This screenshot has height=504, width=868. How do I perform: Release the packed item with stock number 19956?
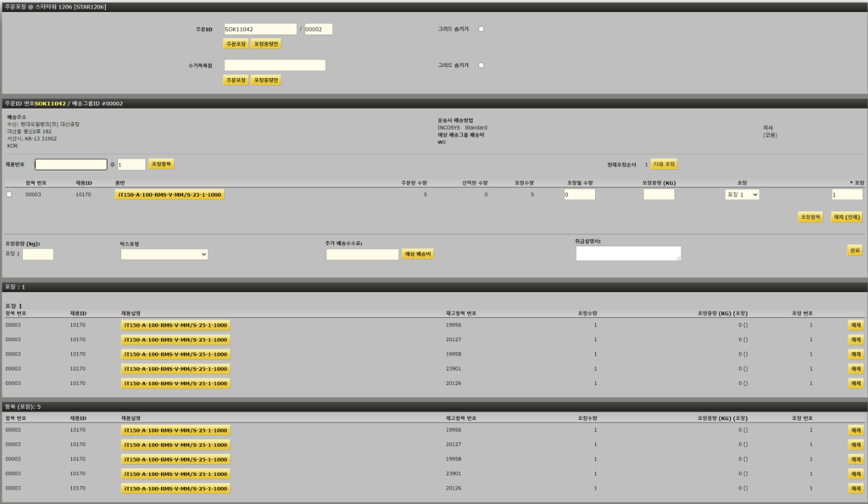[x=854, y=324]
